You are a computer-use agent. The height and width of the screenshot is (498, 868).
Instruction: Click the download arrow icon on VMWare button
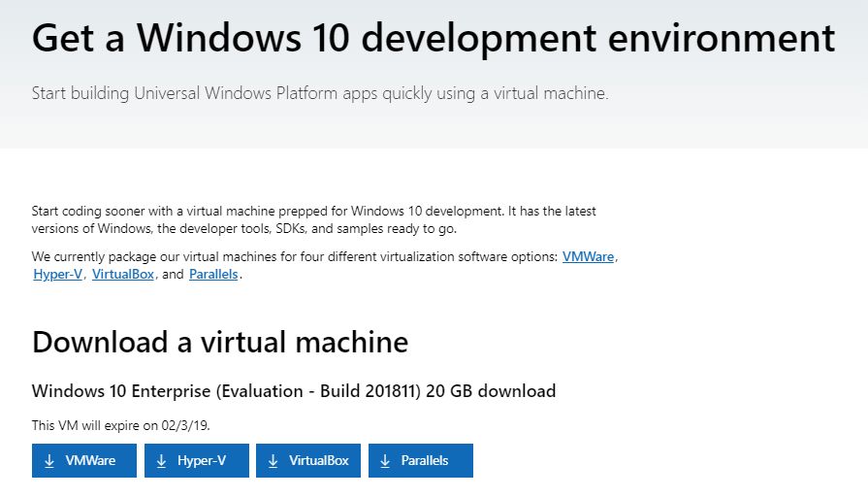pyautogui.click(x=49, y=461)
